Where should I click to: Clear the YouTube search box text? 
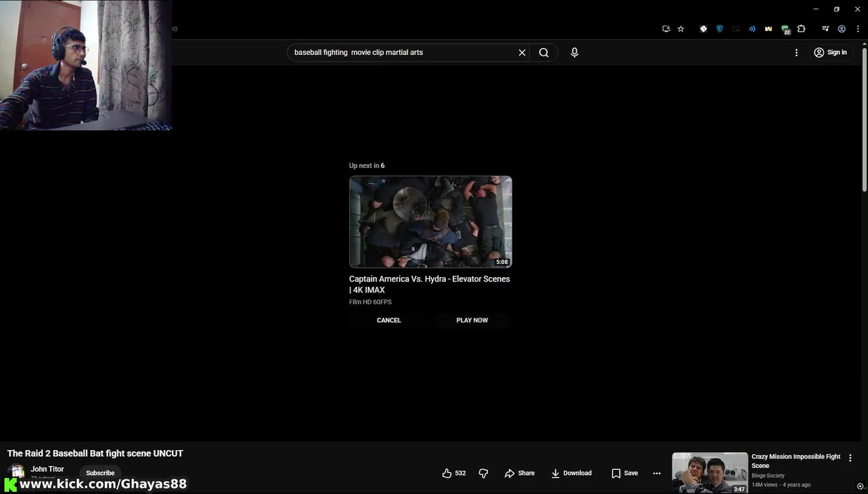(x=522, y=52)
